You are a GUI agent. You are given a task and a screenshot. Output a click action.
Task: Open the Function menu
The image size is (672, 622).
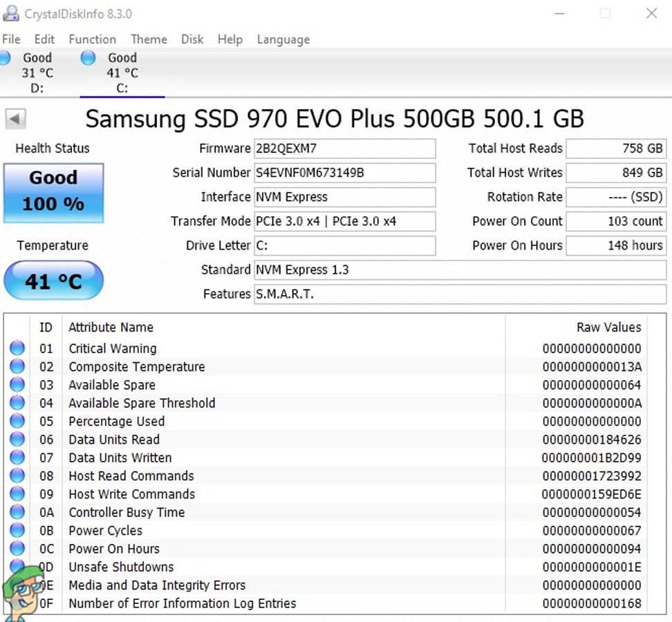pyautogui.click(x=92, y=39)
